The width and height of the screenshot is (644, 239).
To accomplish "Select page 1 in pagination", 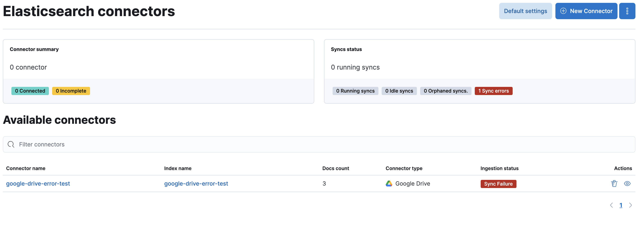I will (x=621, y=205).
